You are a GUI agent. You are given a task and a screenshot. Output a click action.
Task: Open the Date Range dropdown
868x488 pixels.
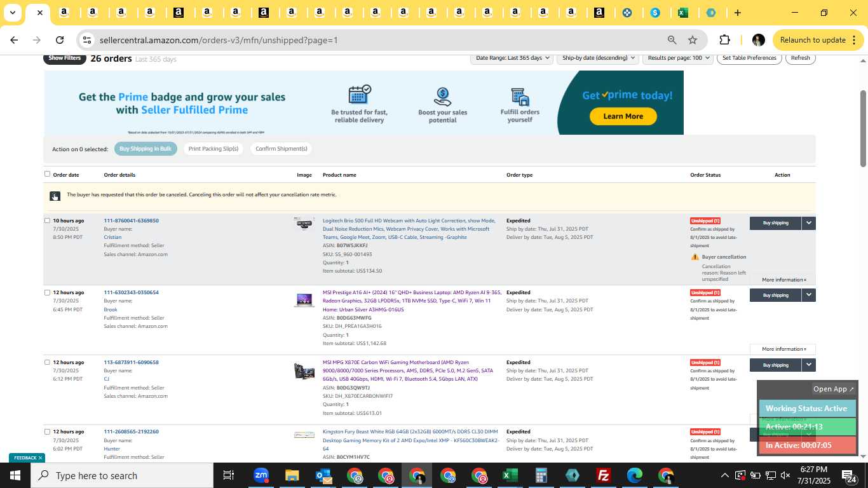tap(511, 58)
